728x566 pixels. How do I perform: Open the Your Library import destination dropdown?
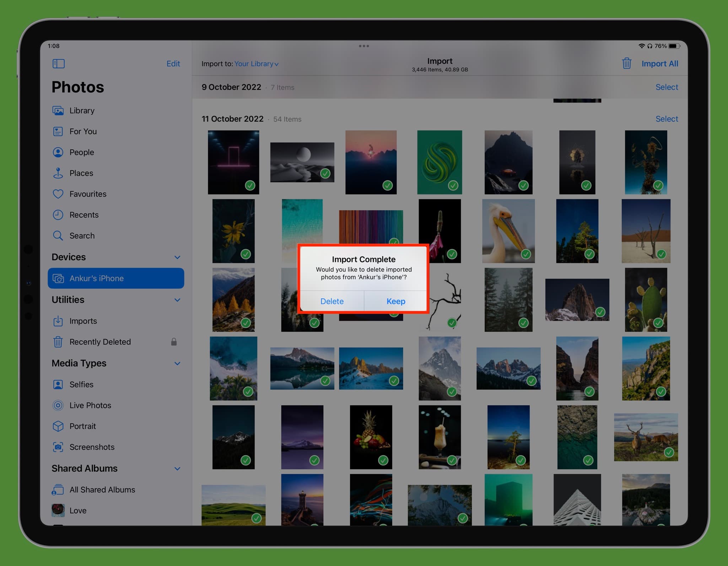point(256,64)
